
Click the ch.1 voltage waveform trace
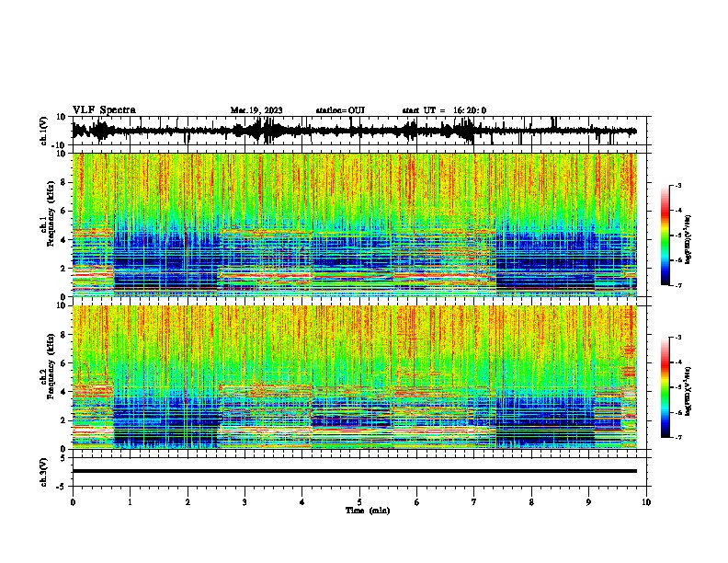354,131
